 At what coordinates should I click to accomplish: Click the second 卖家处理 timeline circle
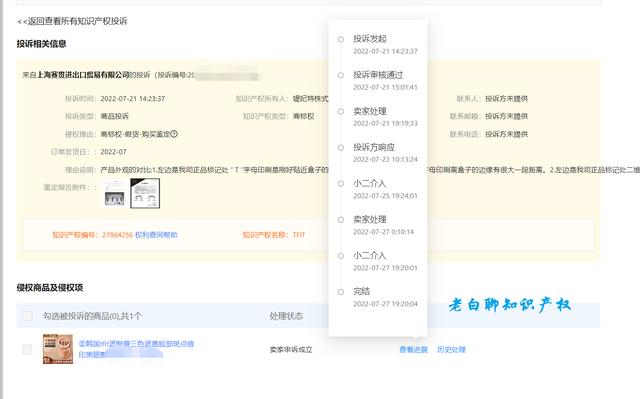341,220
